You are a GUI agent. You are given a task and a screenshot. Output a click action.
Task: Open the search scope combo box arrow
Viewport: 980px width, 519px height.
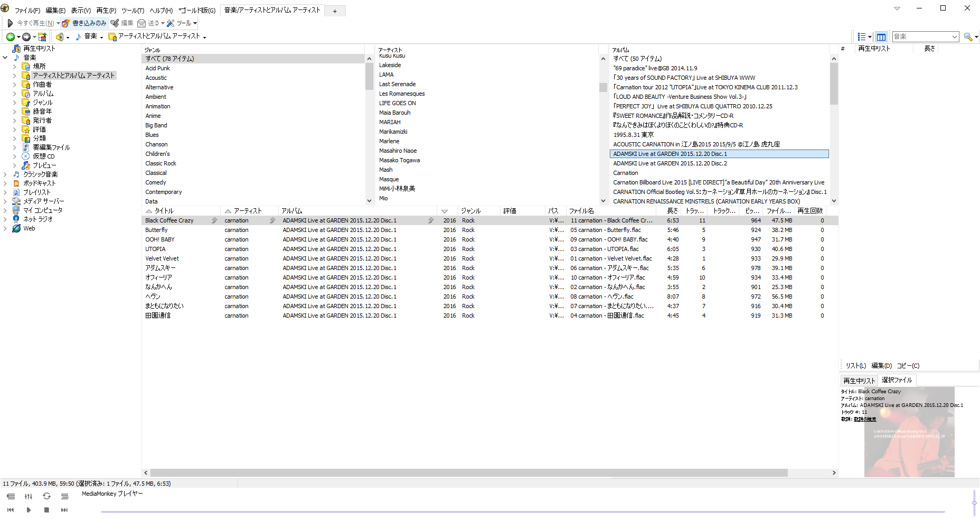[954, 36]
